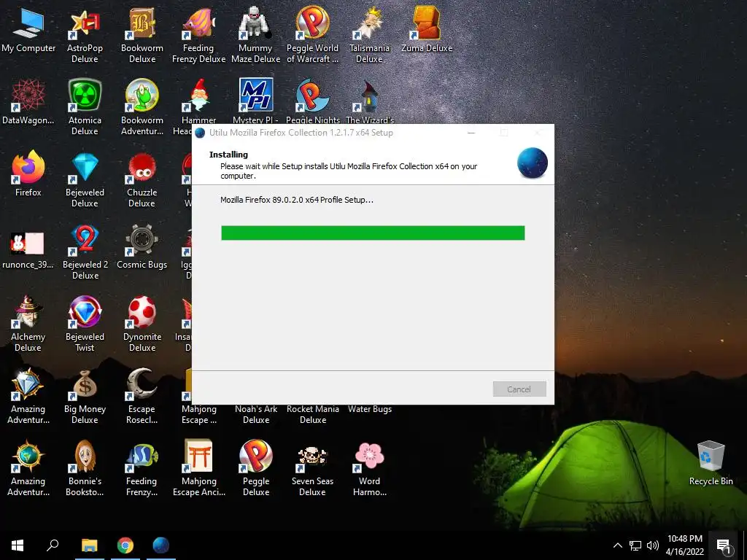Select Feeding Frenzy 2 shortcut in bottom row
Image resolution: width=747 pixels, height=560 pixels.
tap(142, 469)
